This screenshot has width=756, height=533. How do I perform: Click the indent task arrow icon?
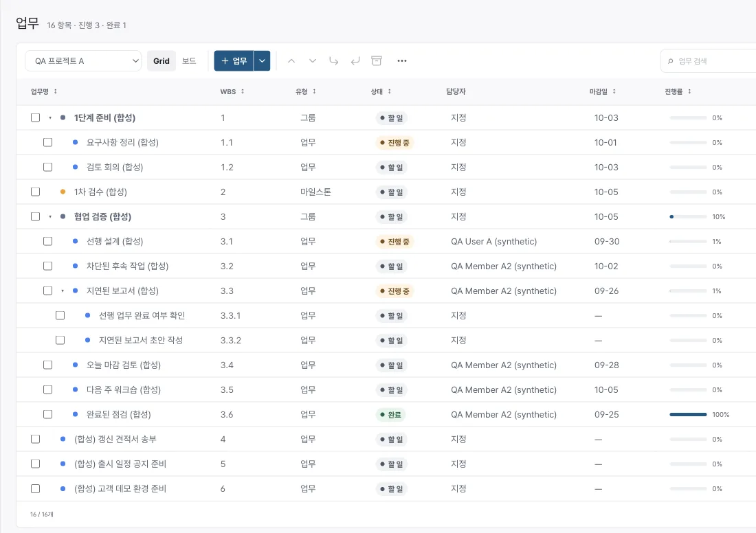333,60
